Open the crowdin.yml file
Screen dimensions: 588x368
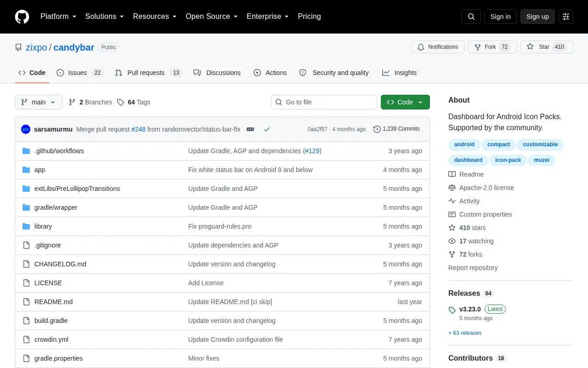tap(51, 339)
